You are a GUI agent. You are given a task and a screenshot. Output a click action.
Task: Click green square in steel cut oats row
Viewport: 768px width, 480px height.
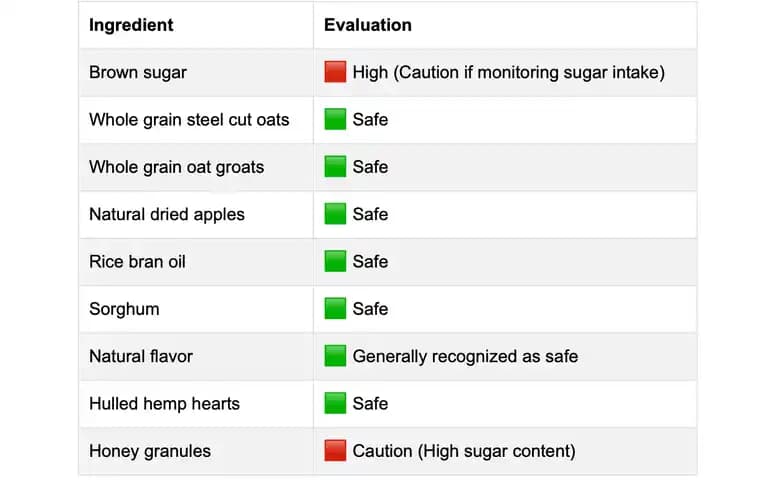(335, 119)
